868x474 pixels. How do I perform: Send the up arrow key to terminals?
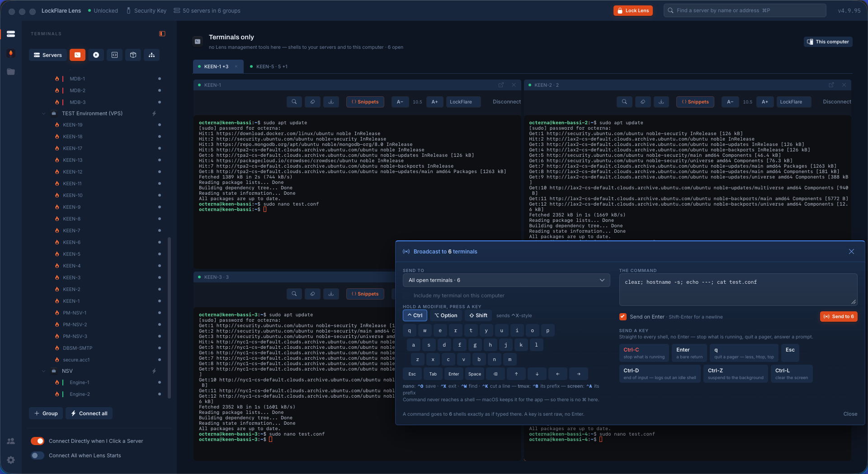[x=516, y=374]
